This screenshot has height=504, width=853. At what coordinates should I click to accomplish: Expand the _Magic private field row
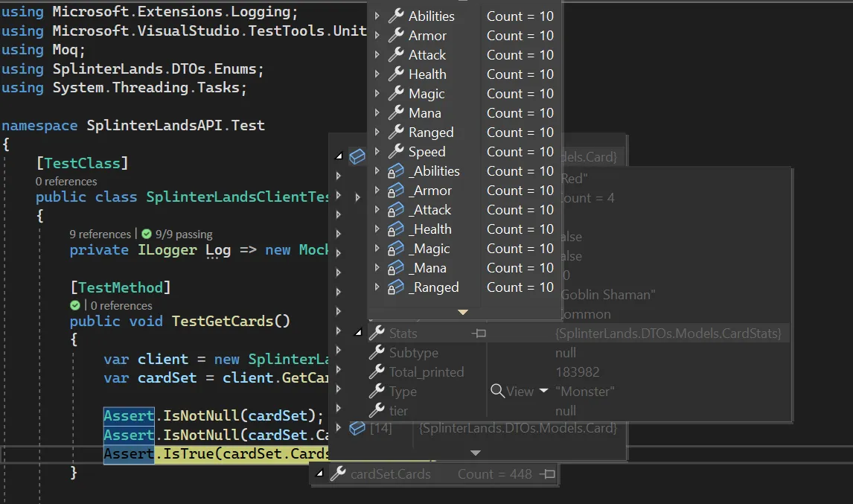click(x=377, y=248)
